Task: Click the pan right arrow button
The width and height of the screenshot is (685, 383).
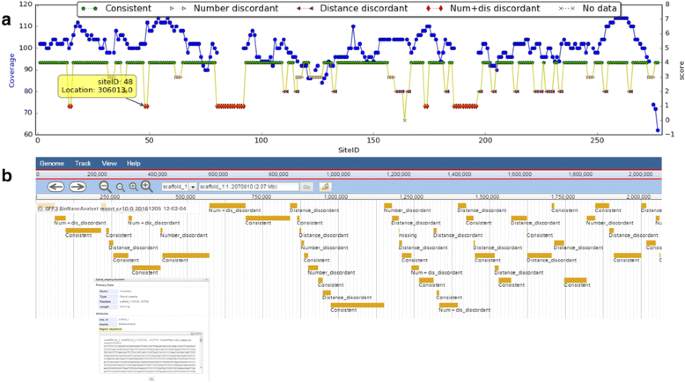Action: [77, 186]
